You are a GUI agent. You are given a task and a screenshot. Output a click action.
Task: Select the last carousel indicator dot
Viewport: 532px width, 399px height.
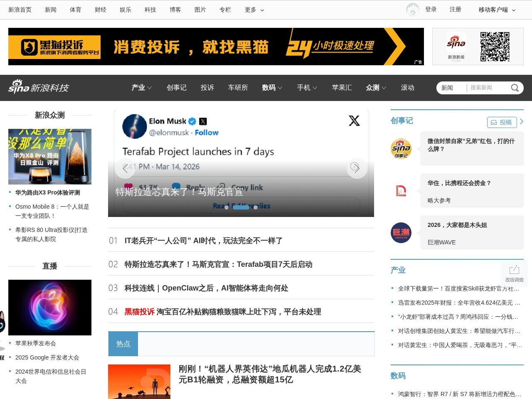[x=256, y=207]
